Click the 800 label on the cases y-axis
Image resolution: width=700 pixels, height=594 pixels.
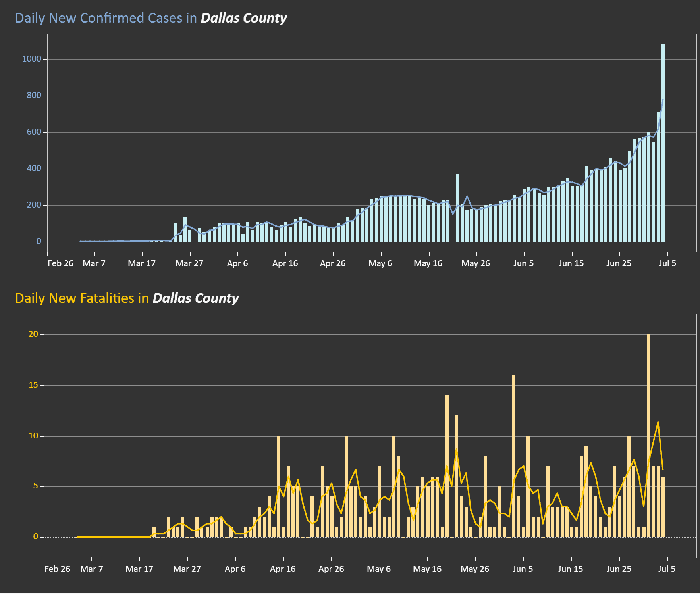pyautogui.click(x=34, y=95)
